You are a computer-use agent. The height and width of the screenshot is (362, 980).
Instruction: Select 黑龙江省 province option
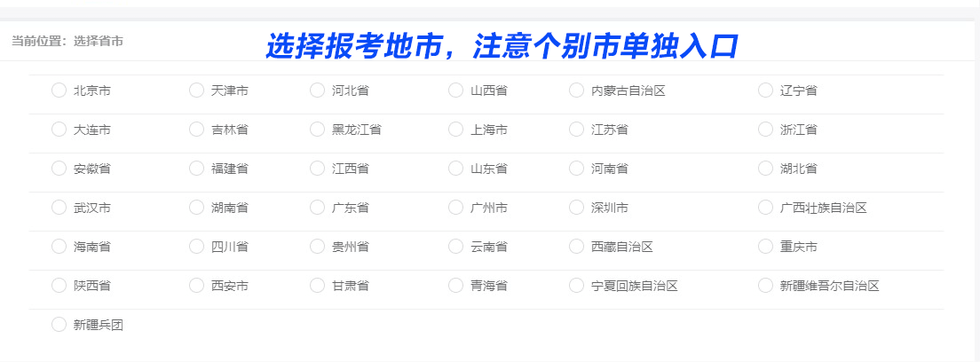(318, 130)
